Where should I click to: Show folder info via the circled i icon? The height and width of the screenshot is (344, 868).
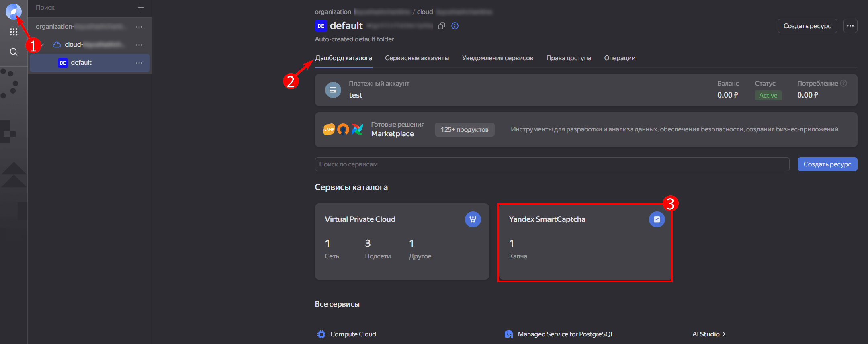point(455,26)
